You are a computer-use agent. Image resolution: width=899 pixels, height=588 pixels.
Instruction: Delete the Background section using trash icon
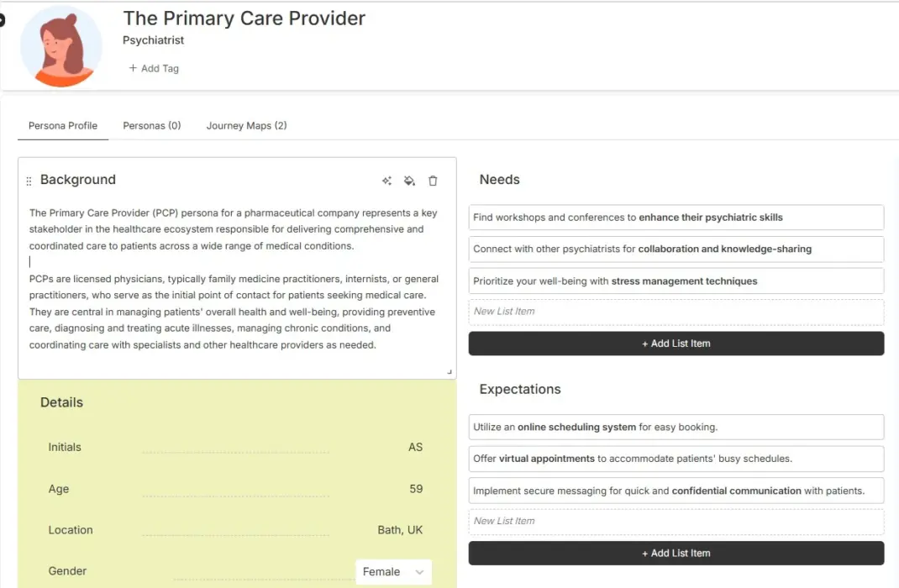(x=433, y=181)
